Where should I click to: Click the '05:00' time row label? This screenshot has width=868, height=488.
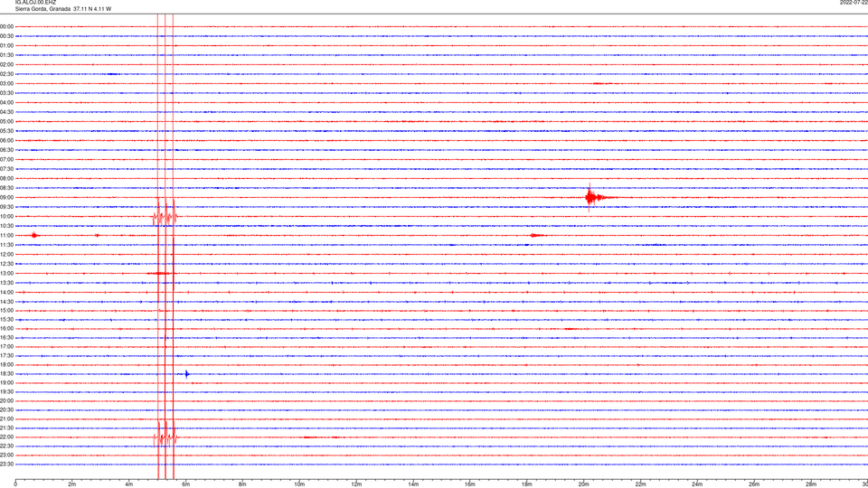pos(6,121)
